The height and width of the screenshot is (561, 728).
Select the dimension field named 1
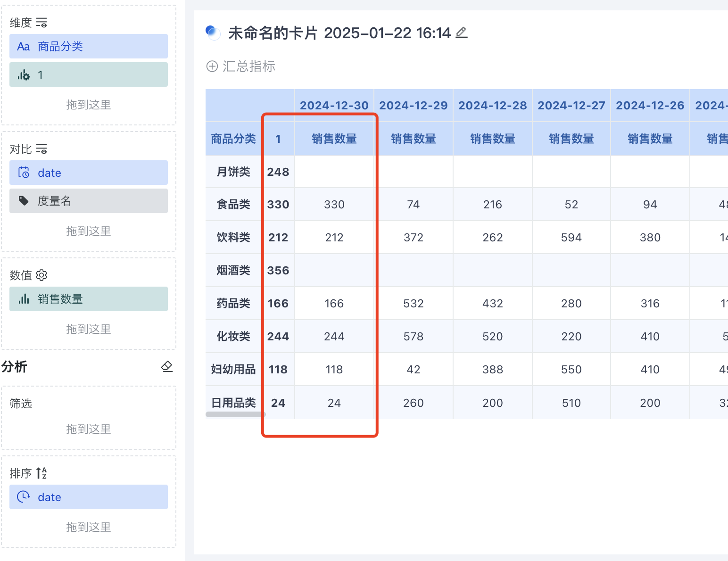[89, 74]
